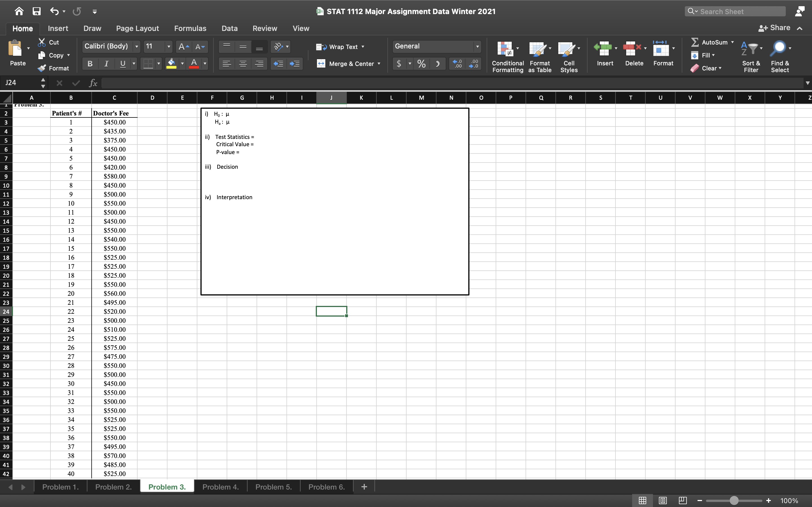The height and width of the screenshot is (507, 812).
Task: Switch to the Problem 4 tab
Action: tap(220, 486)
